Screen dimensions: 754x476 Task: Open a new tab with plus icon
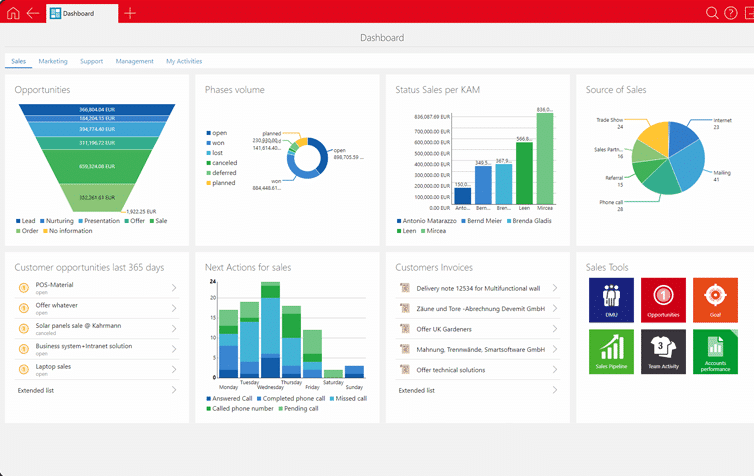(130, 13)
